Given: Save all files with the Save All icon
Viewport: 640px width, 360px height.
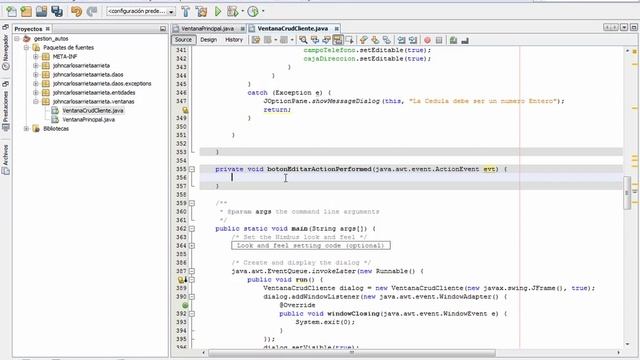Looking at the screenshot, I should [x=57, y=11].
